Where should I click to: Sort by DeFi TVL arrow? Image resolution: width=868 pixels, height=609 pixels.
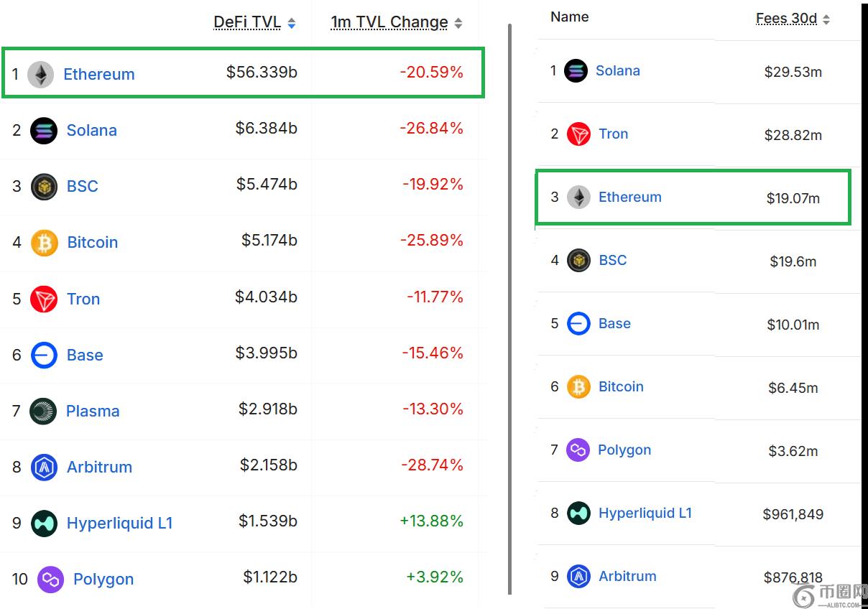click(291, 24)
